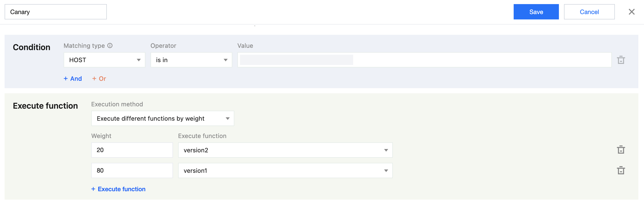The height and width of the screenshot is (205, 644).
Task: Change the version1 function selection
Action: [x=285, y=170]
